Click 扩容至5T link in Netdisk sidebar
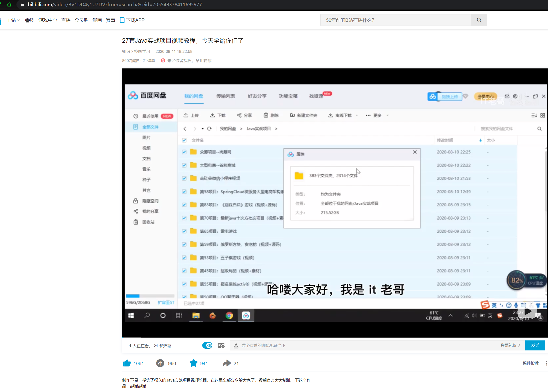This screenshot has height=392, width=548. pos(166,302)
